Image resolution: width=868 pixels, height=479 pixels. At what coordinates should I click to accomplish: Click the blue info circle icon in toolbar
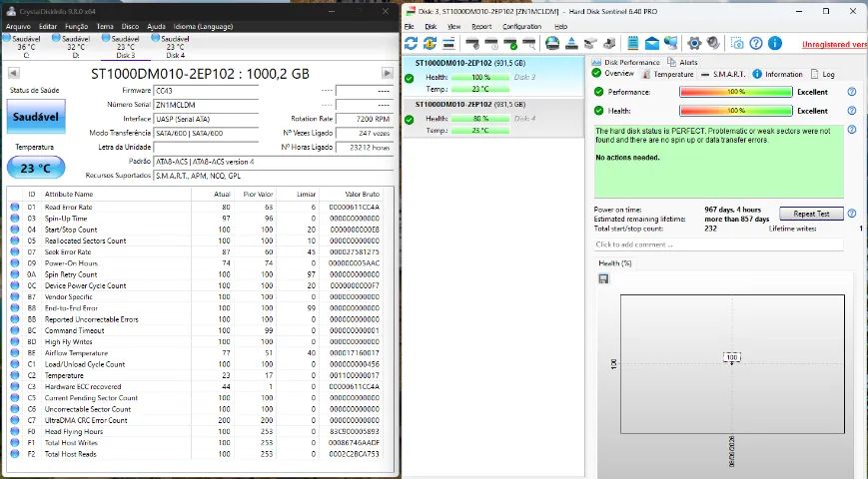[775, 43]
